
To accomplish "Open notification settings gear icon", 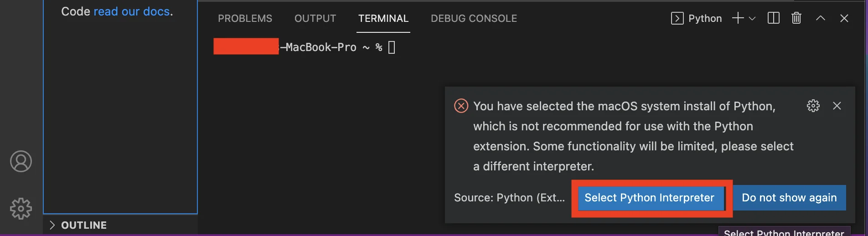I will click(813, 106).
